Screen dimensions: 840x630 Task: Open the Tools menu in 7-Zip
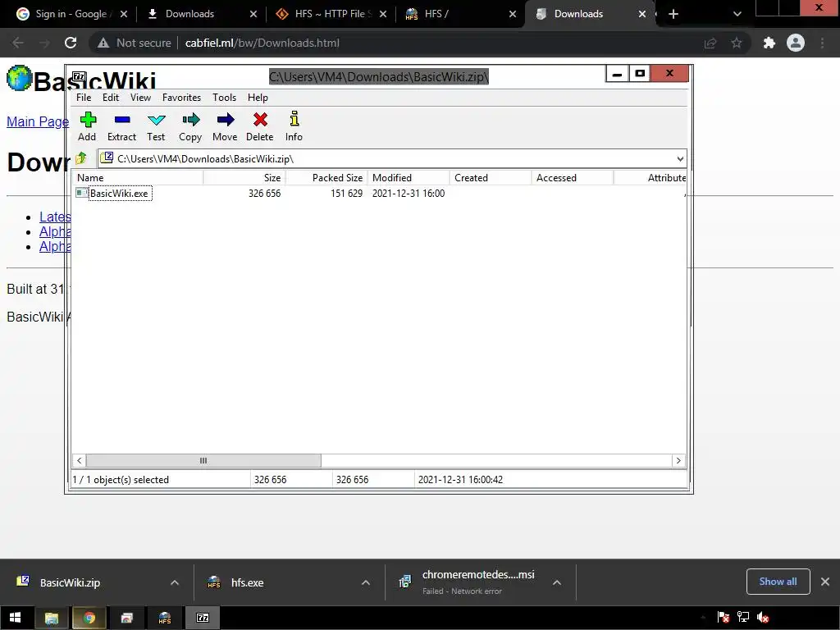click(x=224, y=98)
